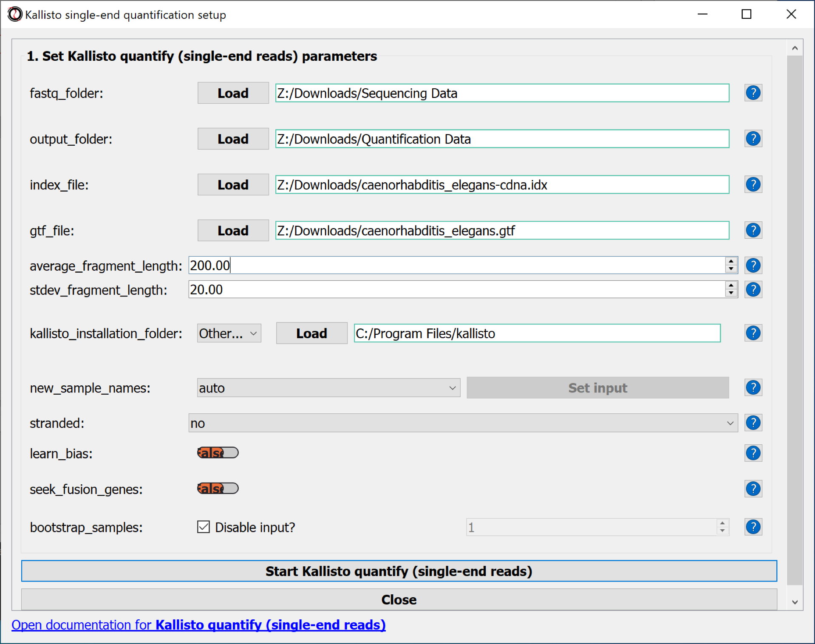815x644 pixels.
Task: Open help for fastq_folder parameter
Action: pos(753,93)
